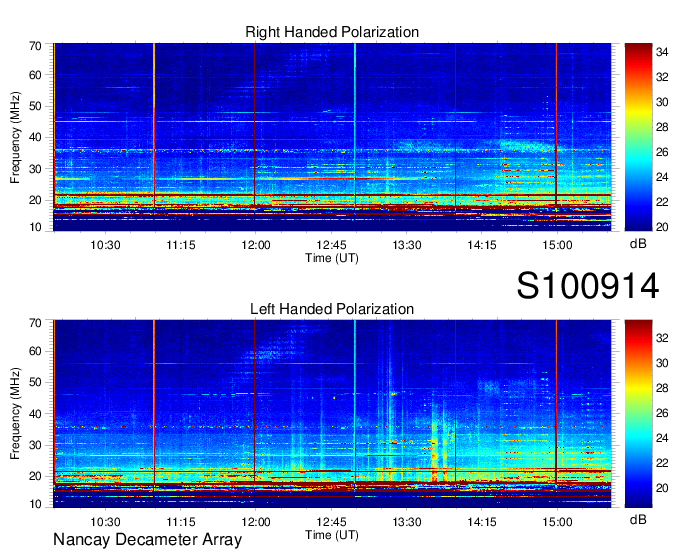Click the 70 frequency tick on top plot
The height and width of the screenshot is (552, 680).
(35, 46)
